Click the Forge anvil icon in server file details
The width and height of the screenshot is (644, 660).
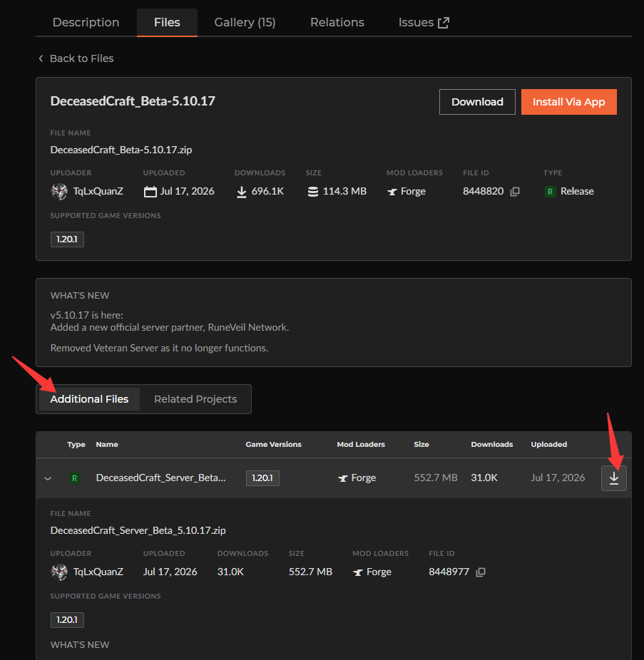point(358,572)
